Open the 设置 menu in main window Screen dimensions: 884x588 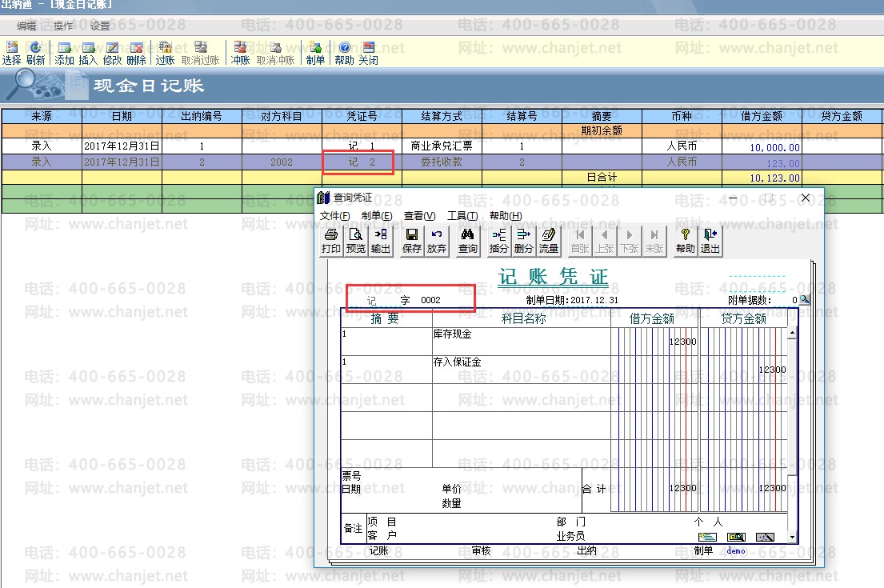pos(100,26)
